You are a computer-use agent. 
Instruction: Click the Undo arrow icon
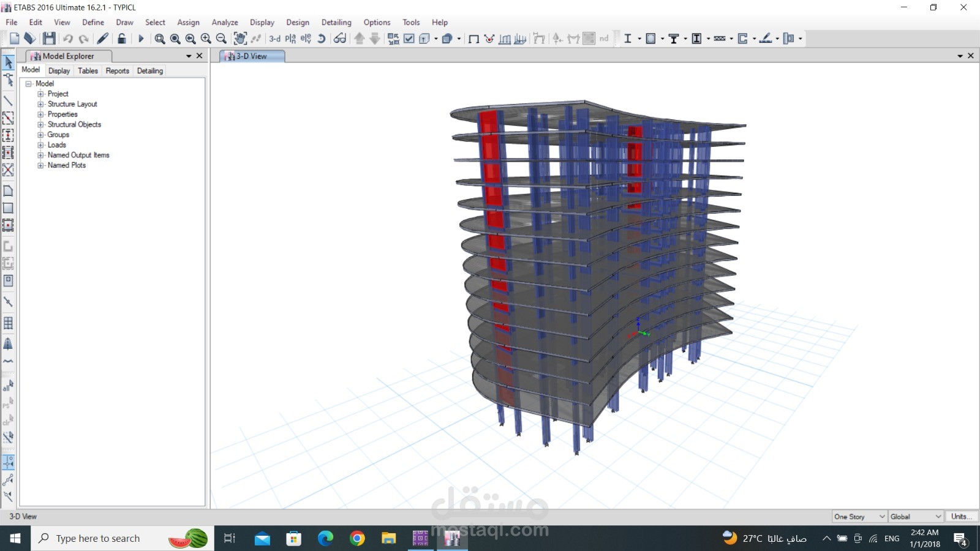click(68, 39)
